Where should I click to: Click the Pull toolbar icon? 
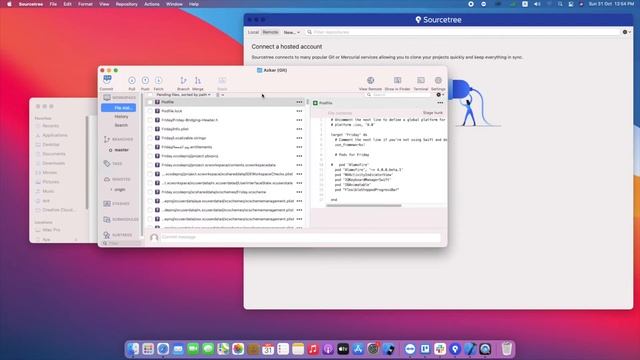[x=132, y=80]
